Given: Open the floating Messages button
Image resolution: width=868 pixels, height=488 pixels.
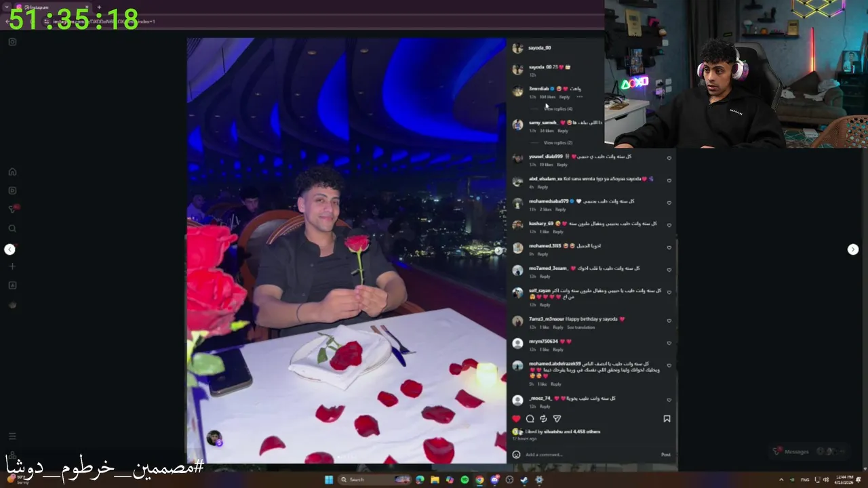Looking at the screenshot, I should click(810, 451).
